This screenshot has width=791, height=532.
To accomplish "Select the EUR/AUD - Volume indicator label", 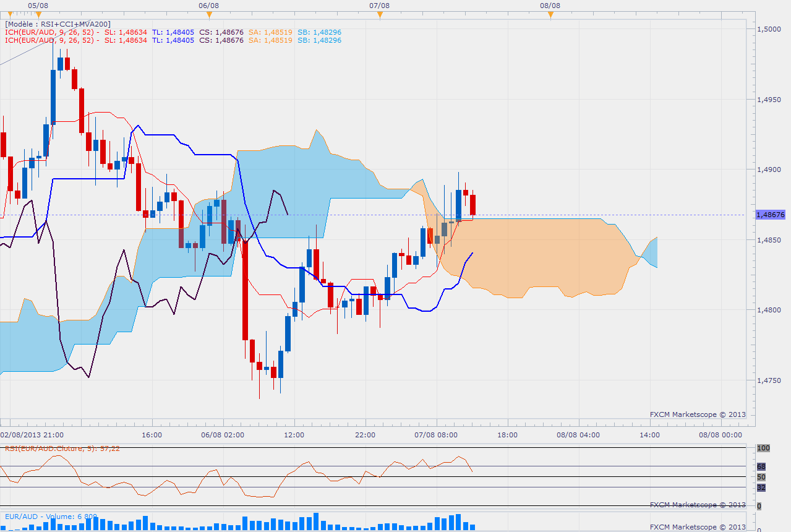I will 51,516.
